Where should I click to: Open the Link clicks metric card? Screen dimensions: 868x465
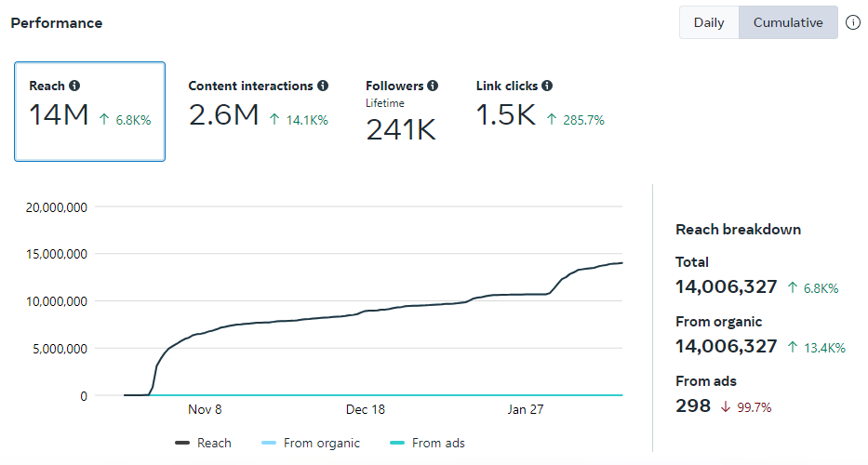click(540, 107)
